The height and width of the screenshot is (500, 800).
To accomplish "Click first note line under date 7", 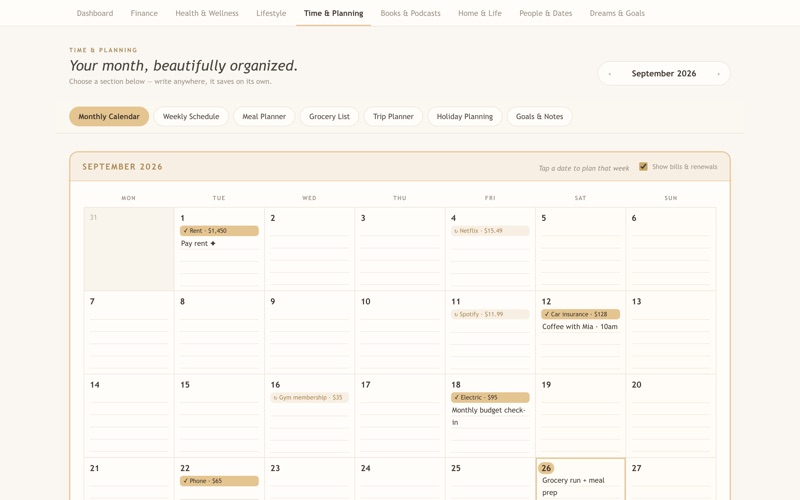I will (x=129, y=314).
